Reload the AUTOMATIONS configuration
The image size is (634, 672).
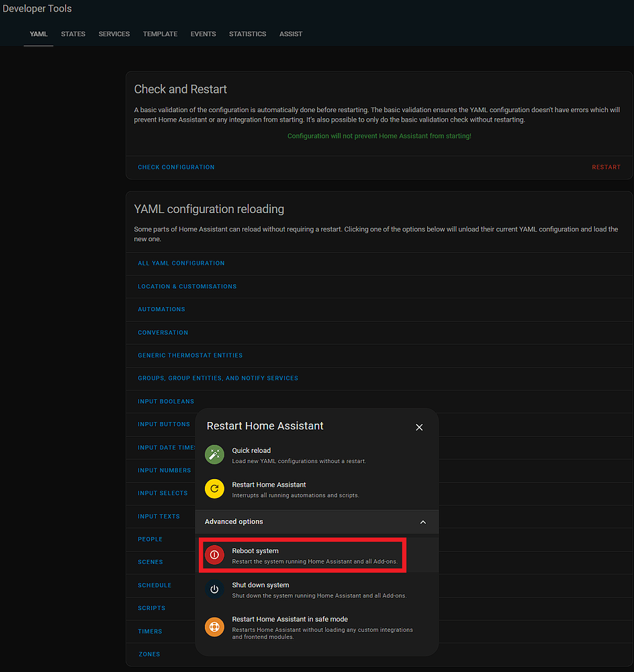coord(161,309)
